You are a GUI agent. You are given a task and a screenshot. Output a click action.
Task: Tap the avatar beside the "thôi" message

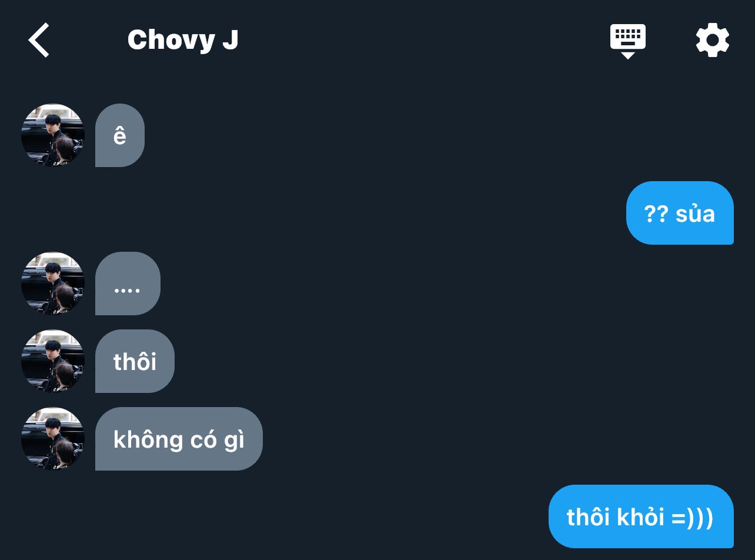click(53, 361)
